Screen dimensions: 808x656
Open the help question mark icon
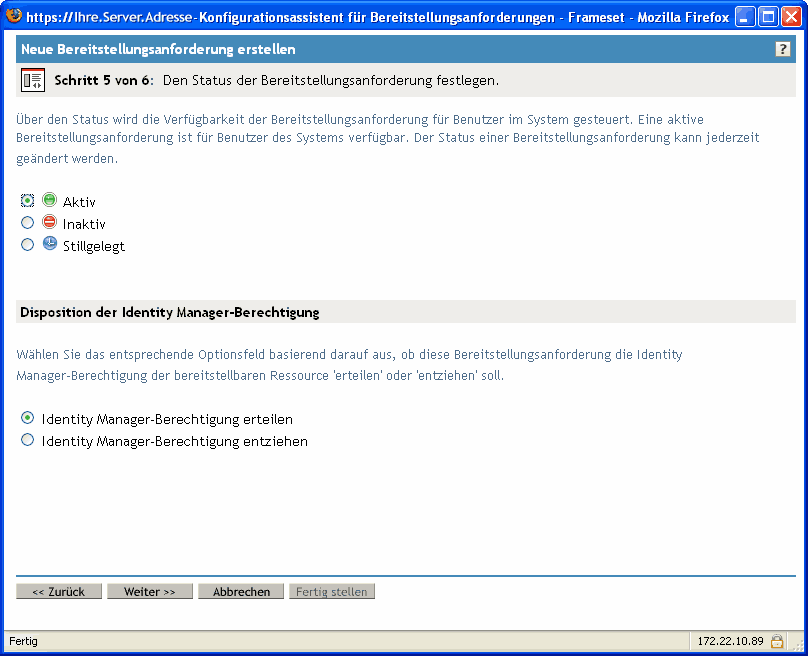point(782,49)
